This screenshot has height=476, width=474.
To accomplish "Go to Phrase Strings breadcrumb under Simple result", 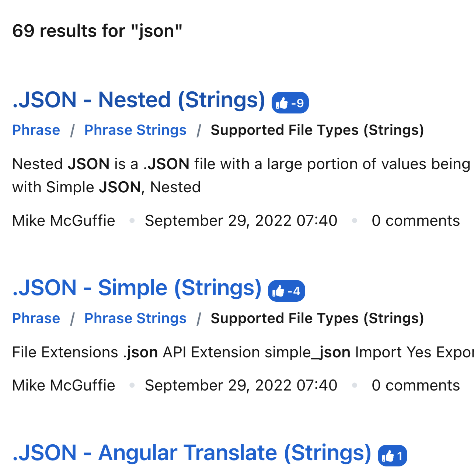I will (135, 319).
